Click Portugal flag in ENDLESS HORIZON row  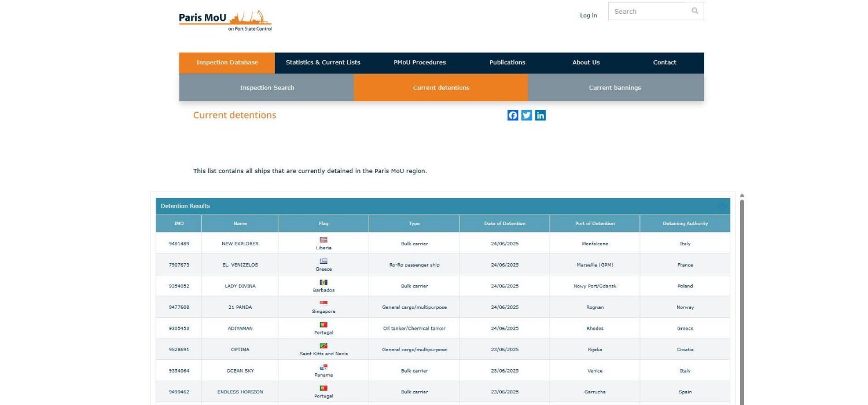click(x=323, y=388)
